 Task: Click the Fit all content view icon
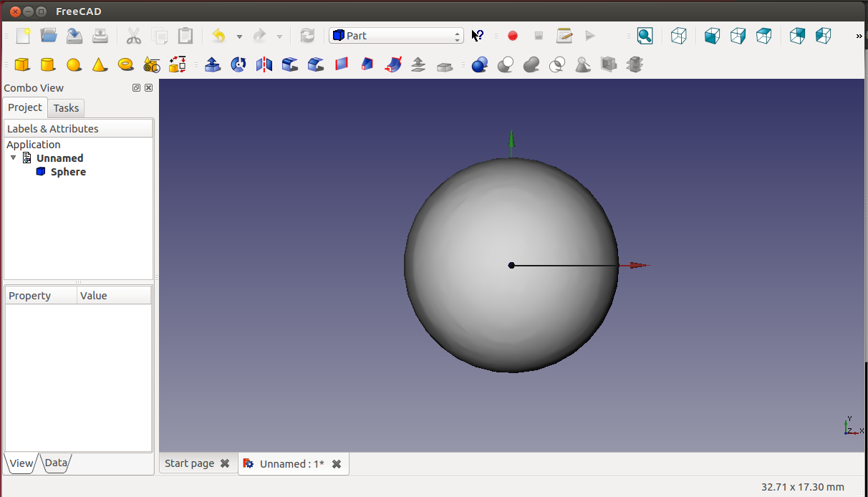(x=645, y=36)
